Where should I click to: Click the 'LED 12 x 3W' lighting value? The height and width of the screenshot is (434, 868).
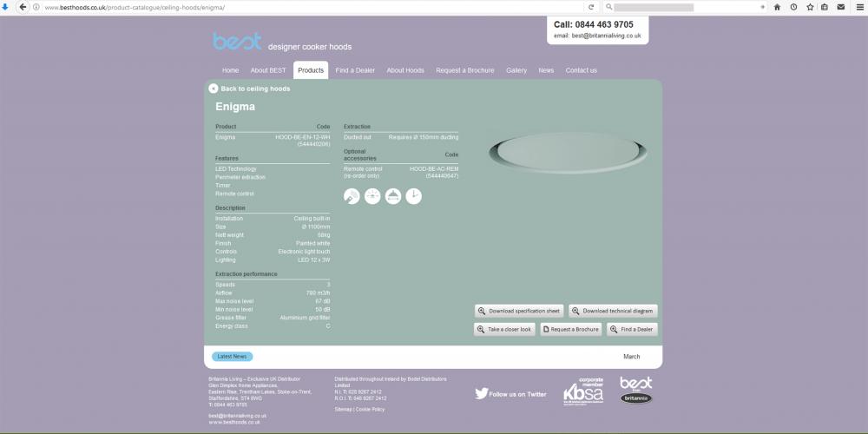pyautogui.click(x=314, y=260)
